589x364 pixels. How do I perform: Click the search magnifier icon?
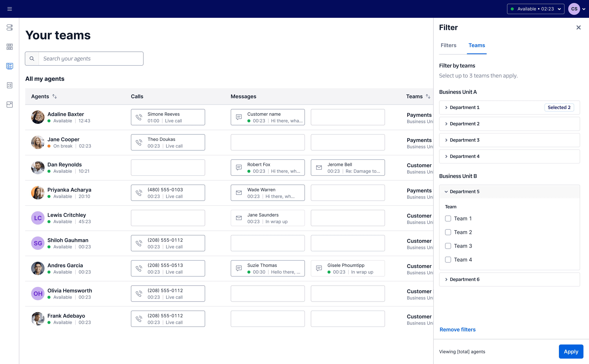coord(32,59)
